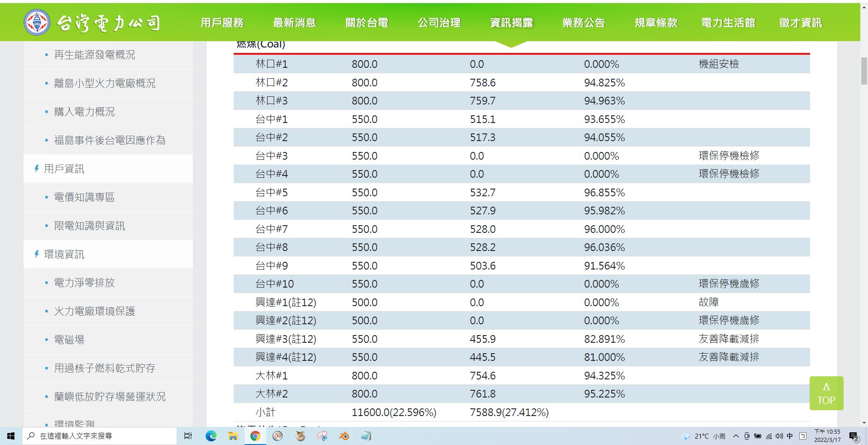The image size is (868, 445).
Task: Click the subtotal 7588.9(27.412%) output cell
Action: 509,412
